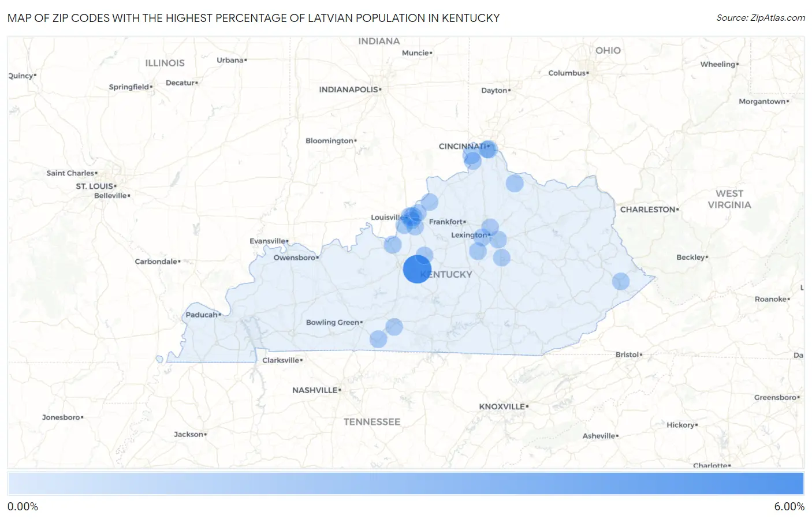Click the KENTUCKY state label

click(446, 275)
